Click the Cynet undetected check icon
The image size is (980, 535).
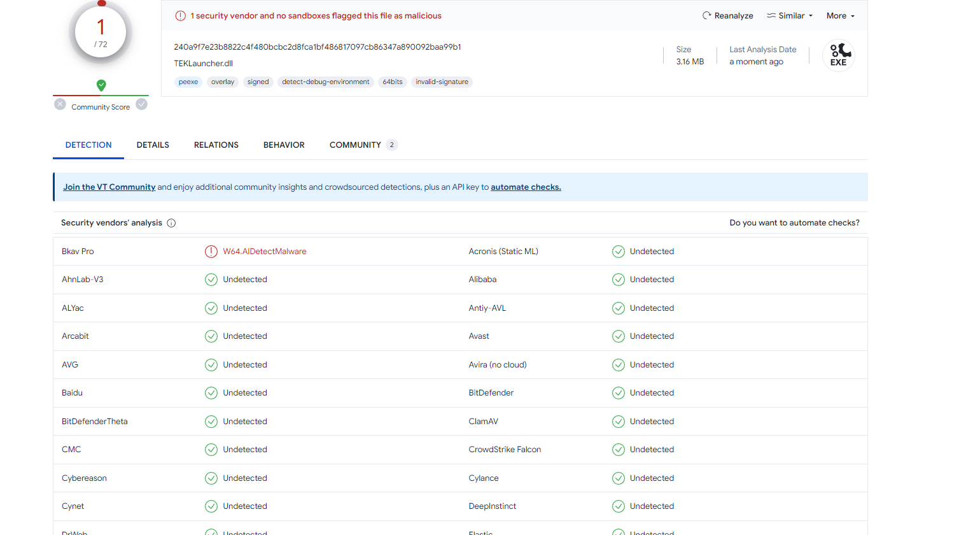click(211, 506)
